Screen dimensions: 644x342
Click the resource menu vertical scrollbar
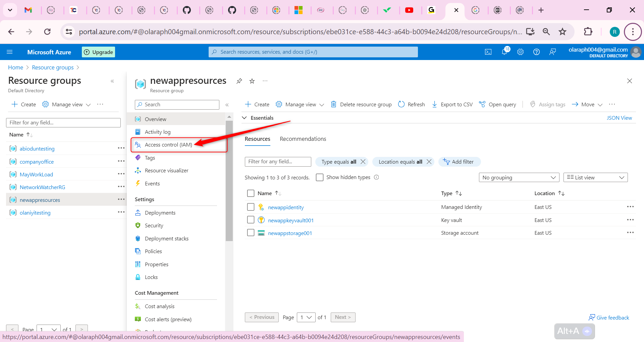pyautogui.click(x=229, y=181)
